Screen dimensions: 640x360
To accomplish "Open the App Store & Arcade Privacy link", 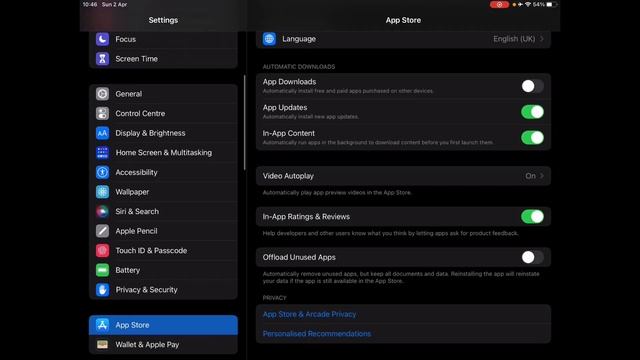I will click(309, 314).
